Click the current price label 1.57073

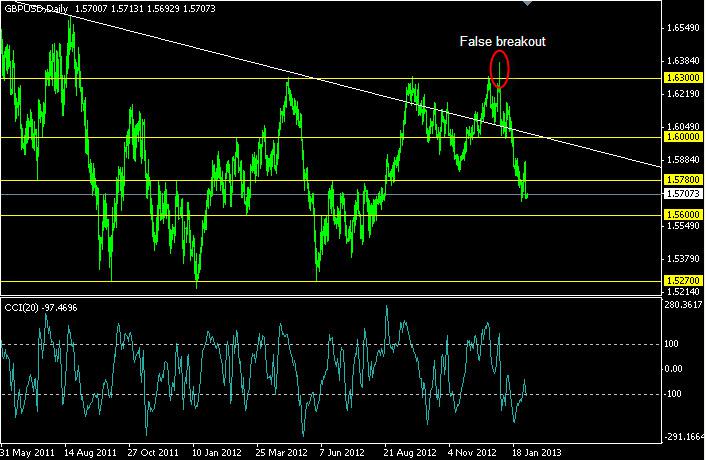click(x=683, y=194)
